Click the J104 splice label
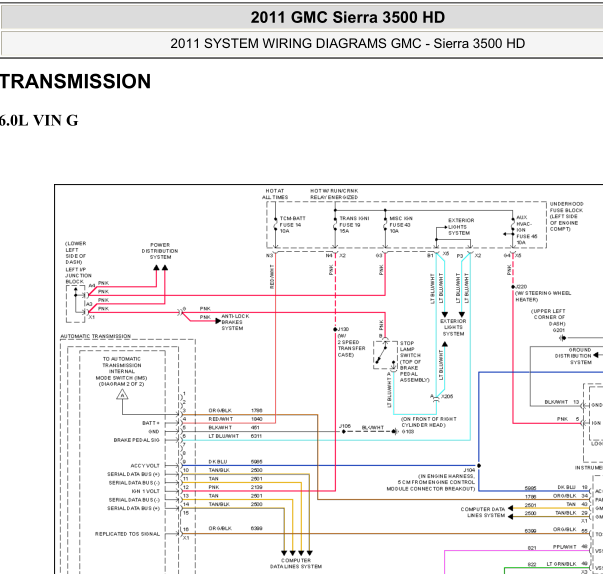The width and height of the screenshot is (603, 574). [x=469, y=470]
